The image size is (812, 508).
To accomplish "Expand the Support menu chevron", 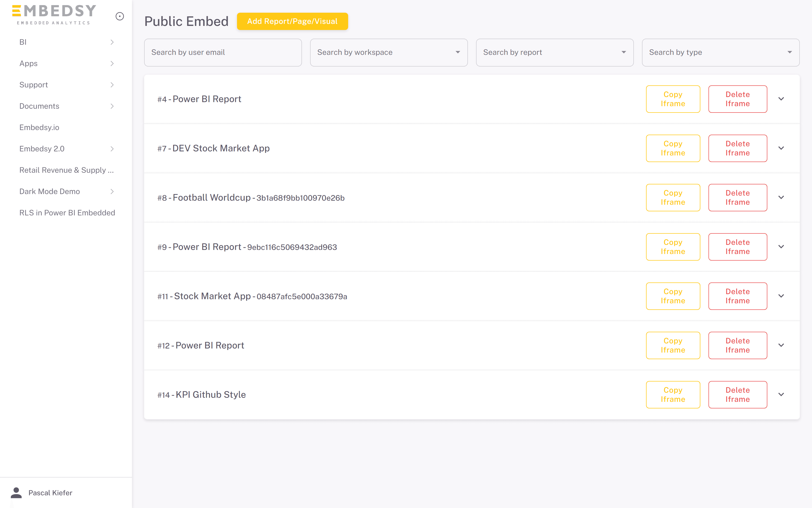I will click(112, 85).
